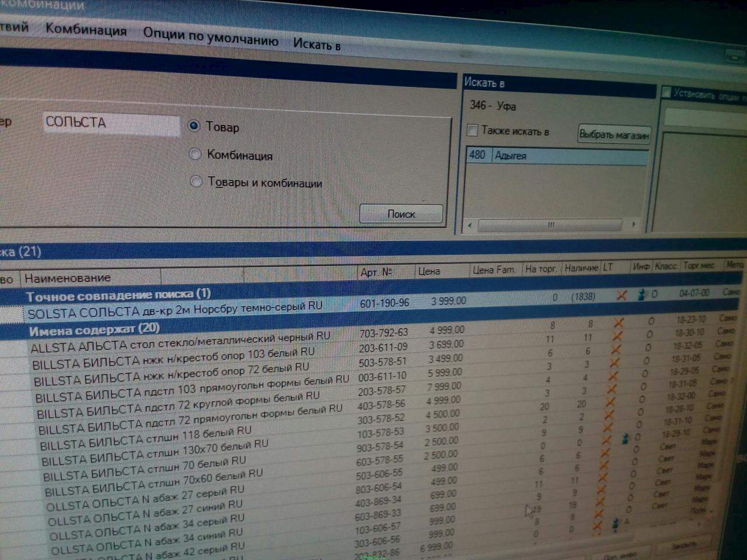Image resolution: width=747 pixels, height=560 pixels.
Task: Click the search field containing СОЛЬСТА
Action: (x=111, y=123)
